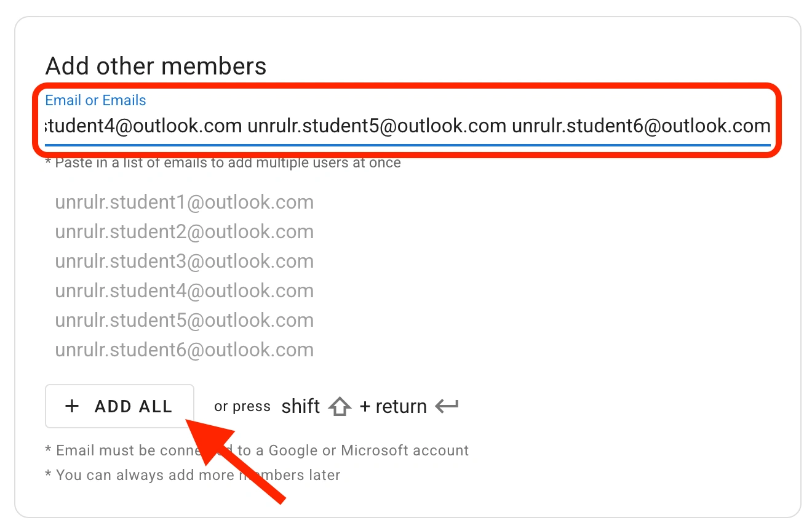Click the 'shift' shortcut text
Viewport: 812px width, 528px height.
pyautogui.click(x=300, y=406)
